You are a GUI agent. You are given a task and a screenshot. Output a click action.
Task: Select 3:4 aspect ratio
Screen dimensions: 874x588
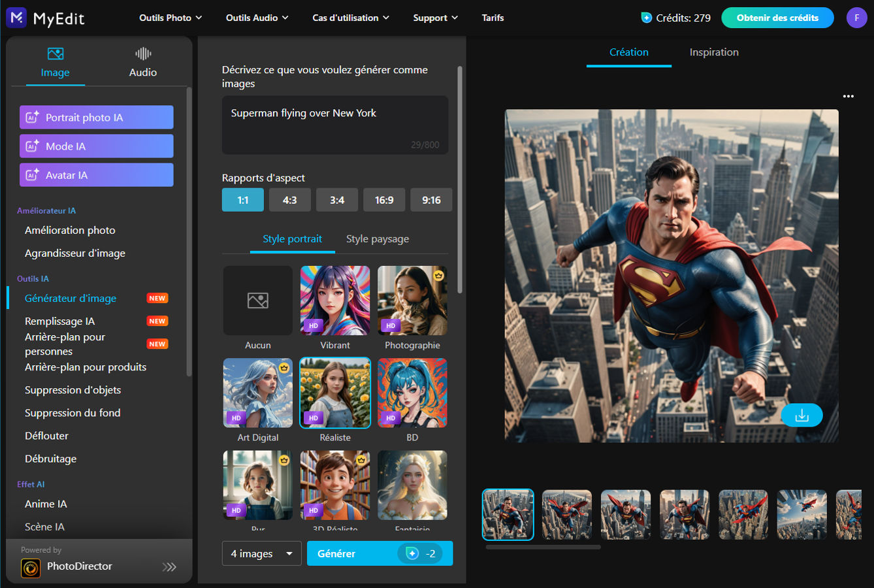[x=337, y=200]
